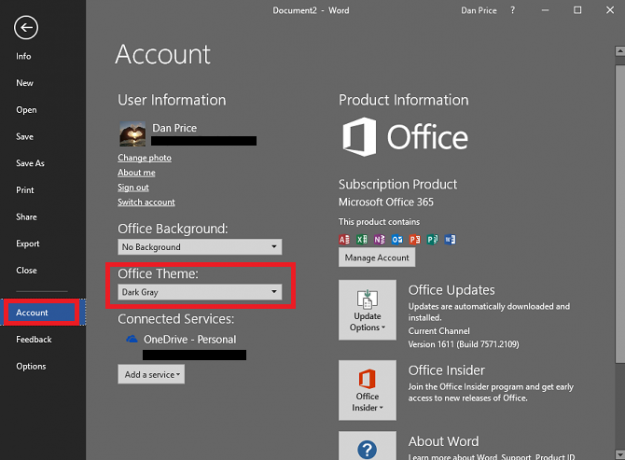Image resolution: width=625 pixels, height=460 pixels.
Task: Click the back arrow circle icon
Action: (26, 28)
